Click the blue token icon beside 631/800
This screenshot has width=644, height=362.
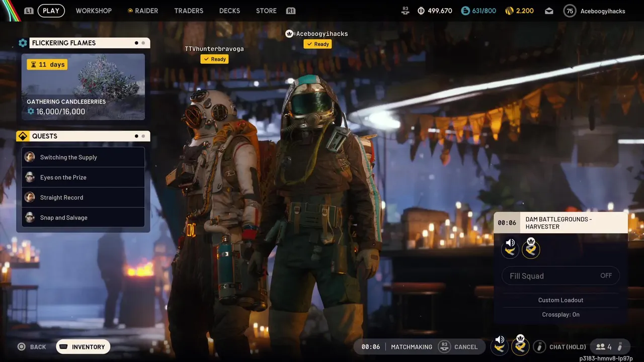point(465,11)
